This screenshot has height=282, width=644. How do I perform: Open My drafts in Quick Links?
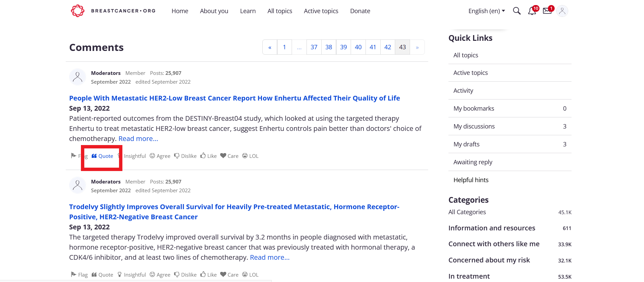point(510,144)
